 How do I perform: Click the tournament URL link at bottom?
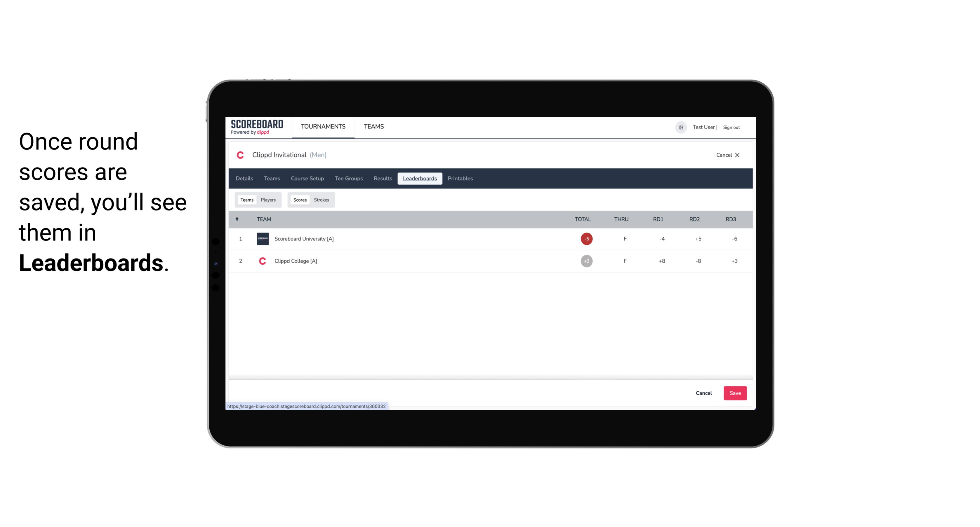coord(307,406)
